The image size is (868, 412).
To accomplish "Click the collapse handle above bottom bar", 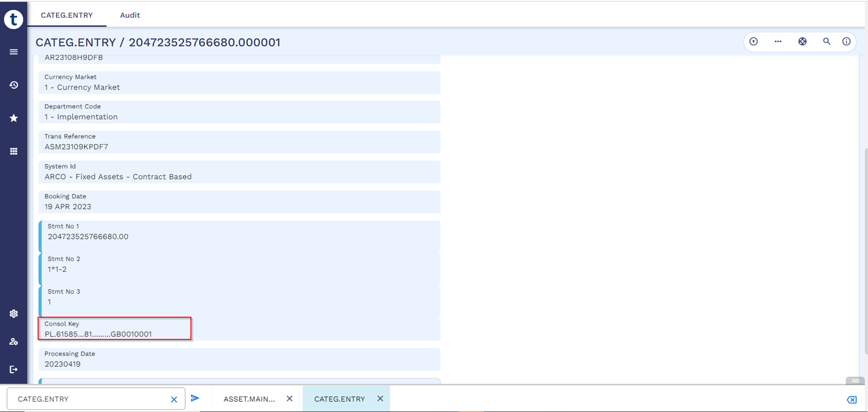I will click(x=855, y=381).
